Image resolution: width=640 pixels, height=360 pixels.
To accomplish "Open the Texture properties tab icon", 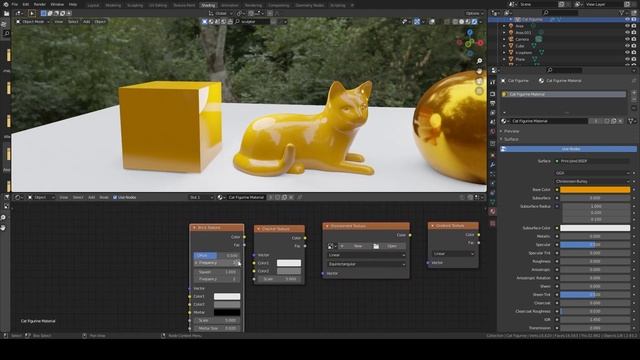I will (x=493, y=223).
